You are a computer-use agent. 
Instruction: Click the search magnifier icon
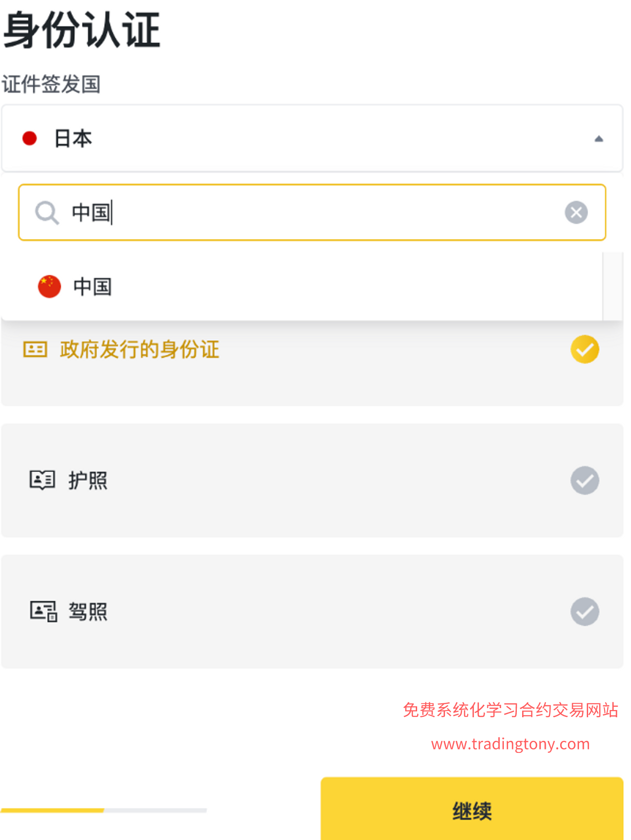pos(47,212)
